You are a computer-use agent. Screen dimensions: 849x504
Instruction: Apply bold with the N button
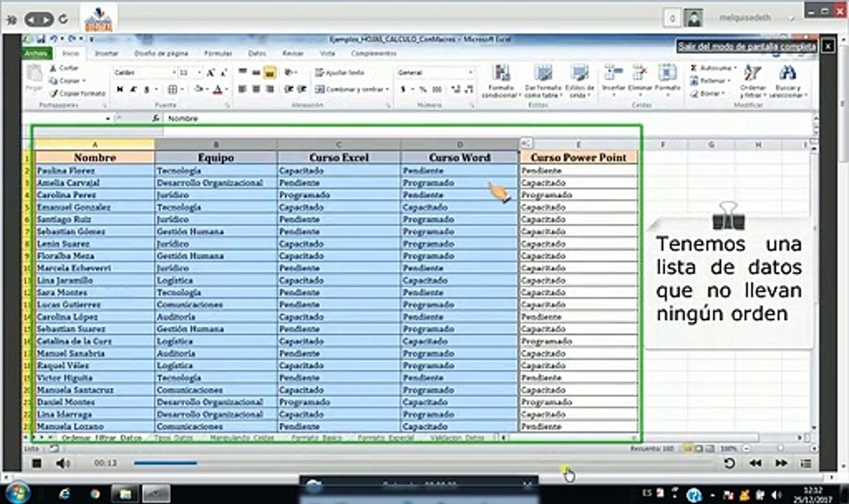click(120, 90)
